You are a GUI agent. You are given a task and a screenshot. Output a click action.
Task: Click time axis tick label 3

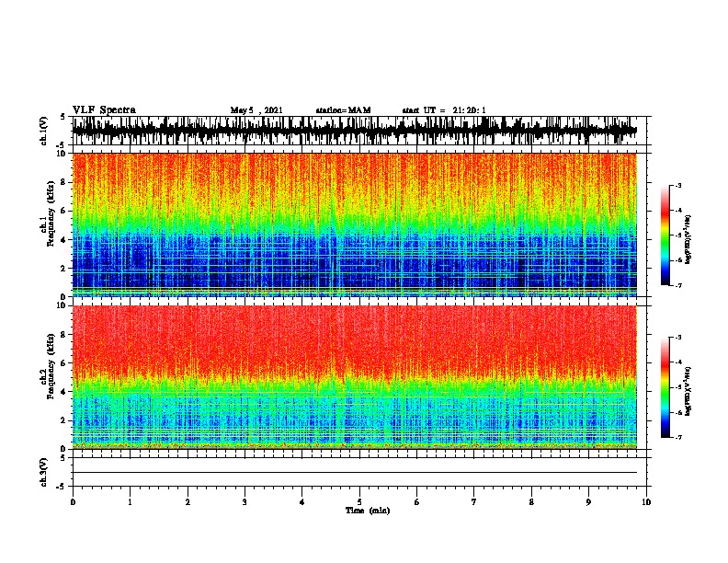click(x=245, y=502)
